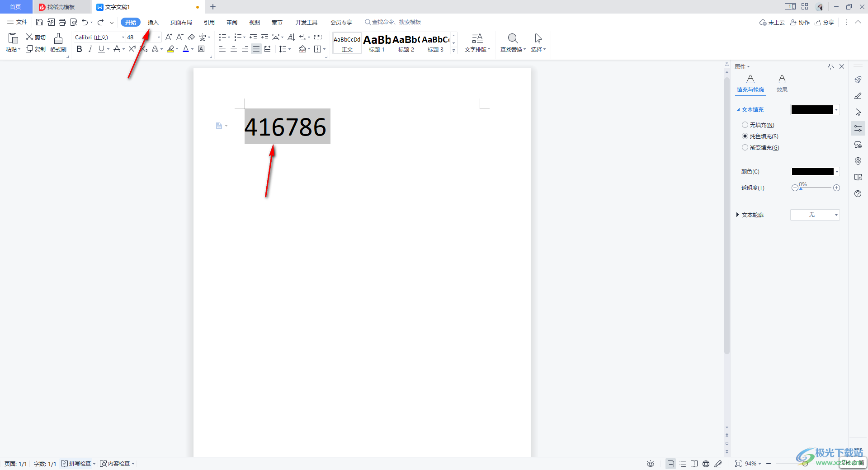Open the References ribbon tab
The height and width of the screenshot is (470, 868).
coord(209,22)
